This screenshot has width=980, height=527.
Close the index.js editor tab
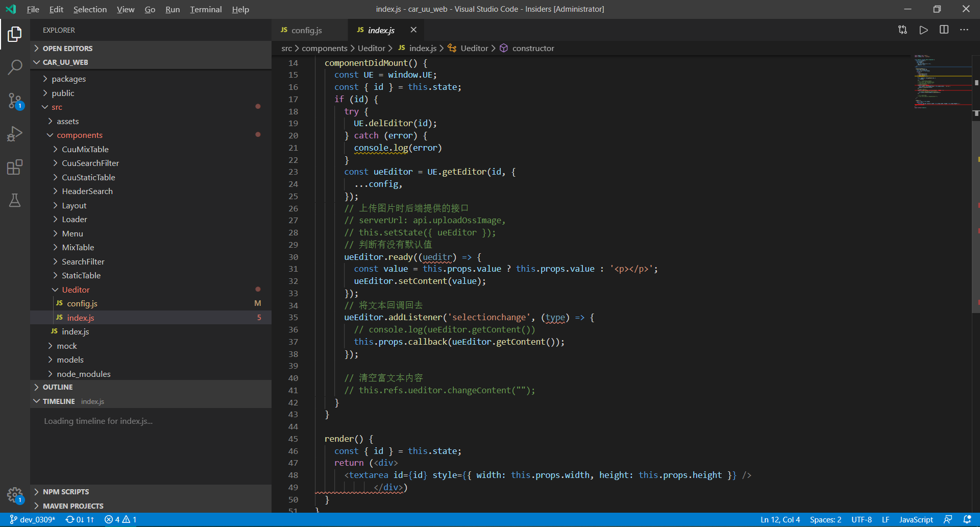click(413, 30)
